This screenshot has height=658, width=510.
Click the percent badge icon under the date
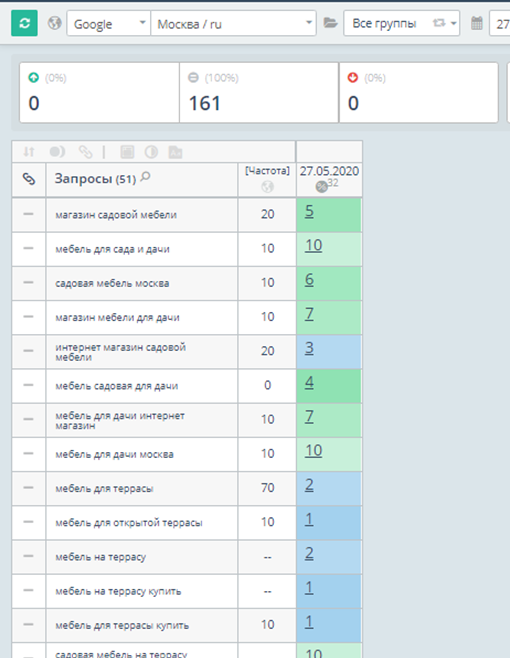point(322,187)
